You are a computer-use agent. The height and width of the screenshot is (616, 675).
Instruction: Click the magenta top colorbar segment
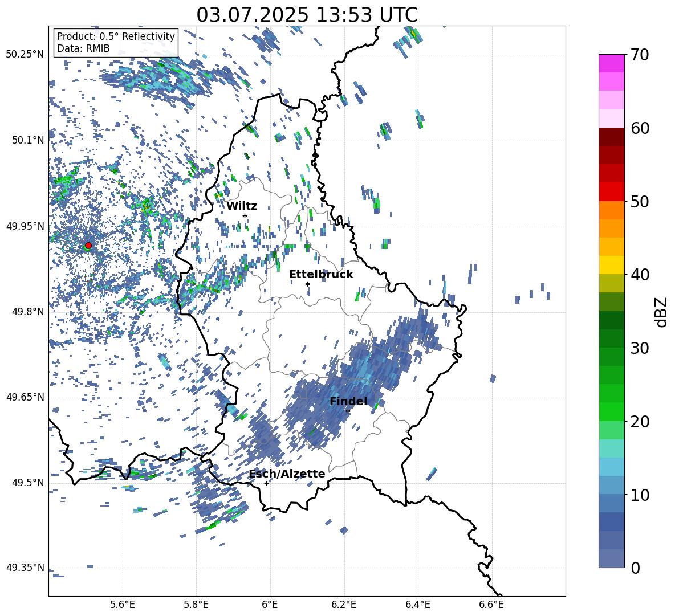[x=611, y=63]
